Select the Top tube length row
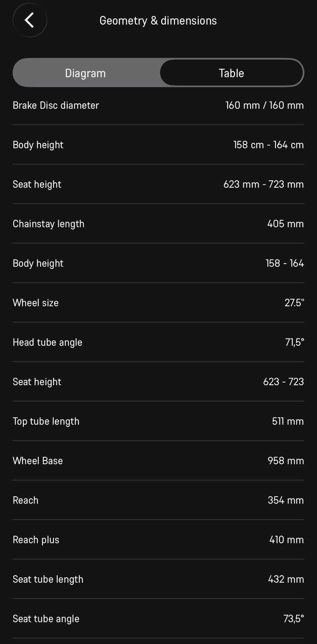 (158, 421)
